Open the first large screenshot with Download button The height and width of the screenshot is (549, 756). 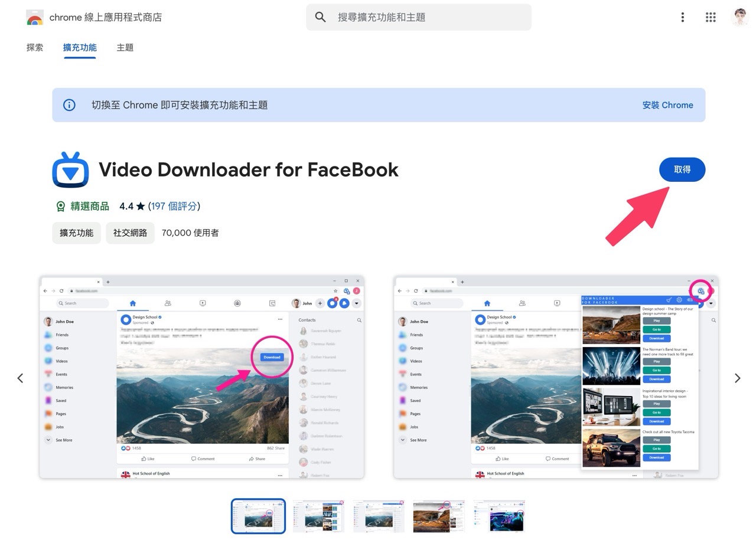[201, 377]
